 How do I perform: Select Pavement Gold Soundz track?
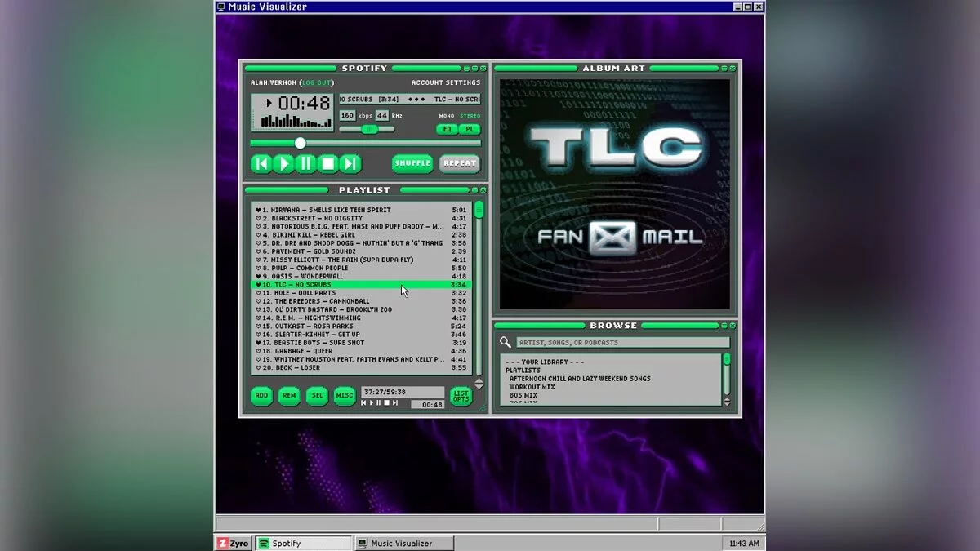coord(362,251)
